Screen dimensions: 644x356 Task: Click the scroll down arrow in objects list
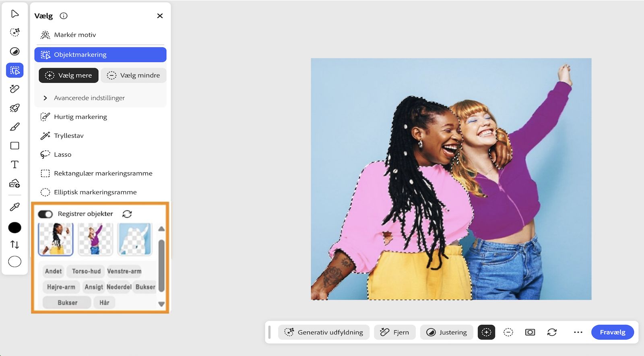coord(161,304)
